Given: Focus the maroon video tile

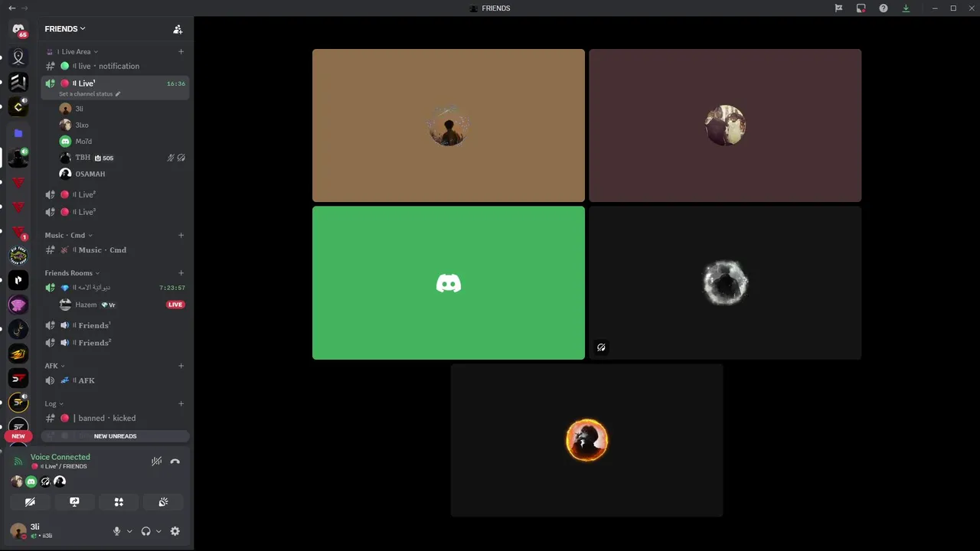Looking at the screenshot, I should click(x=725, y=126).
